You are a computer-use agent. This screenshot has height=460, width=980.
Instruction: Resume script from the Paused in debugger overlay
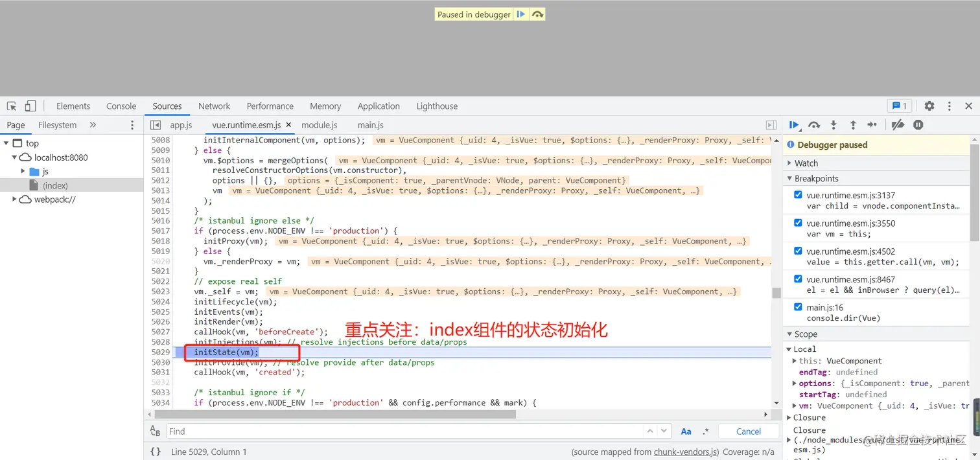[x=520, y=14]
